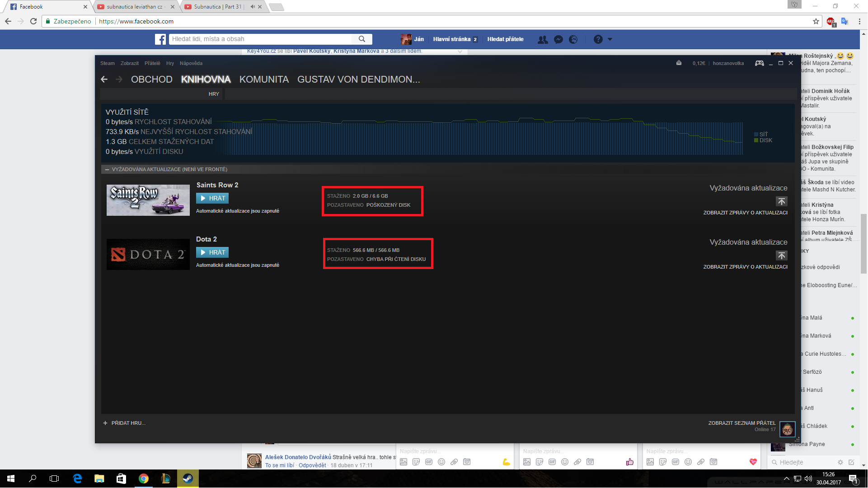Open Facebook Messenger icon in top bar
The height and width of the screenshot is (488, 868).
coord(558,39)
